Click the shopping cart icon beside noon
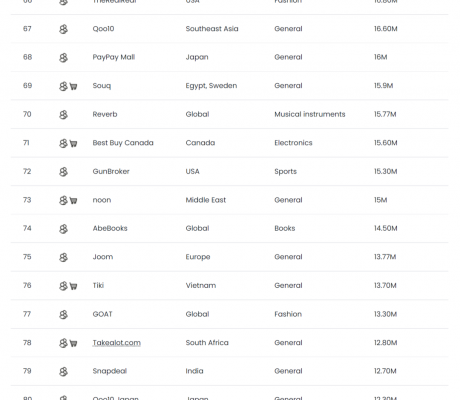 [x=73, y=201]
